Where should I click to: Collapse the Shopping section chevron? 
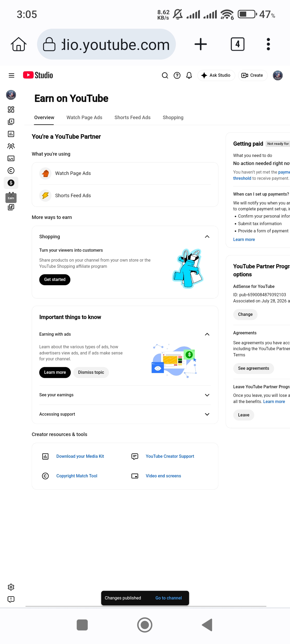207,236
